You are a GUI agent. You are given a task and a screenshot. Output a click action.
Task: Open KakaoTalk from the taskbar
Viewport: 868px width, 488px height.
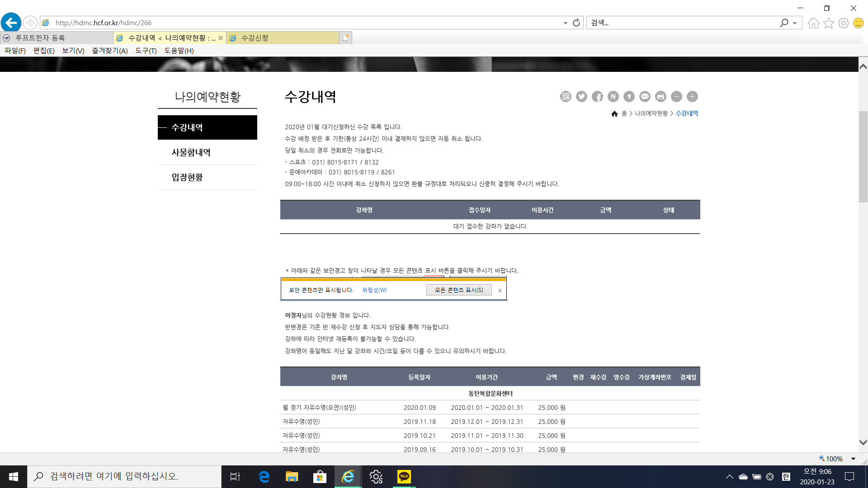[x=404, y=476]
